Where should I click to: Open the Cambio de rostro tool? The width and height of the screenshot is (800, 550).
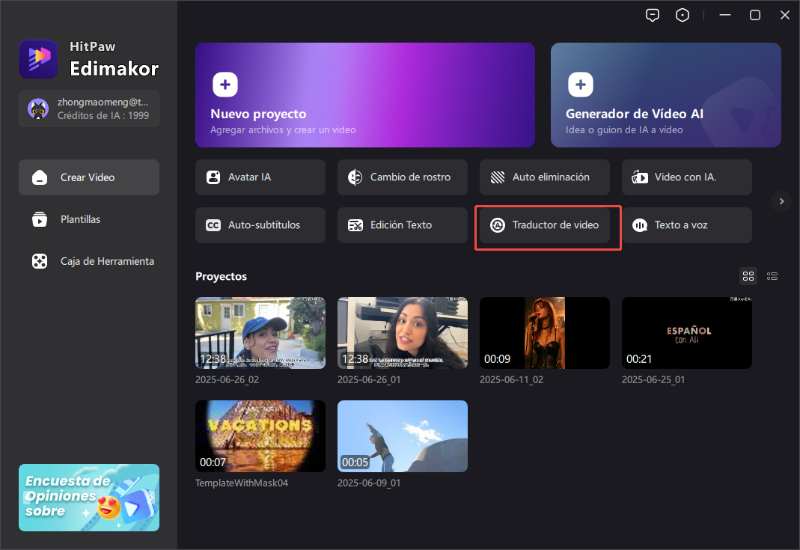click(403, 177)
